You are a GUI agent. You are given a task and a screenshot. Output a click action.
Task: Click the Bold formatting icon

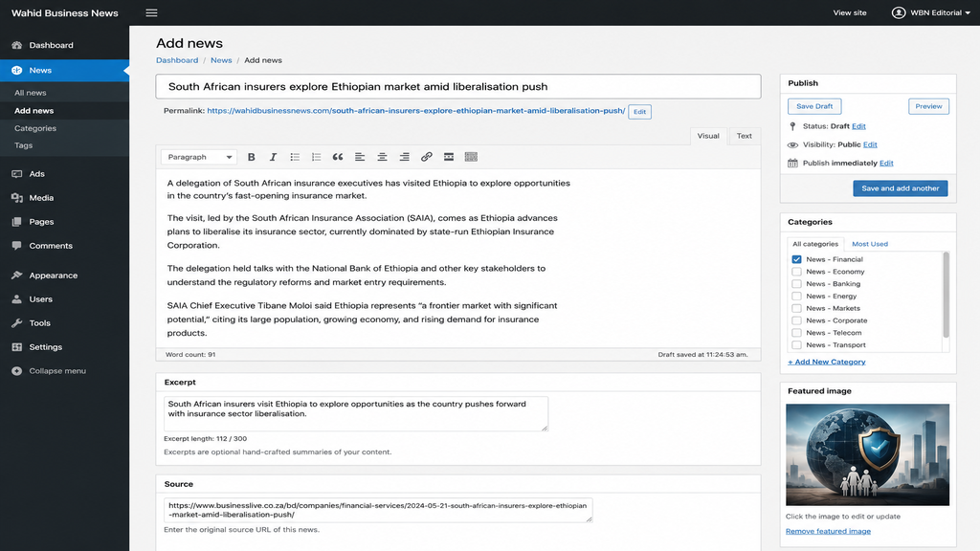coord(252,157)
